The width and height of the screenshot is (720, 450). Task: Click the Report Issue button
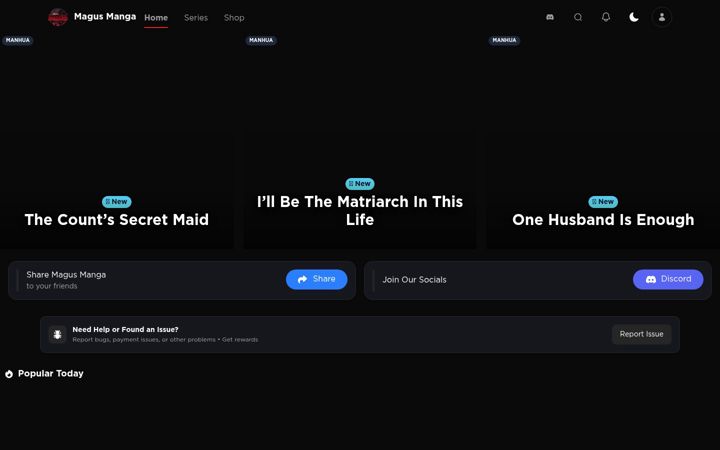click(641, 334)
